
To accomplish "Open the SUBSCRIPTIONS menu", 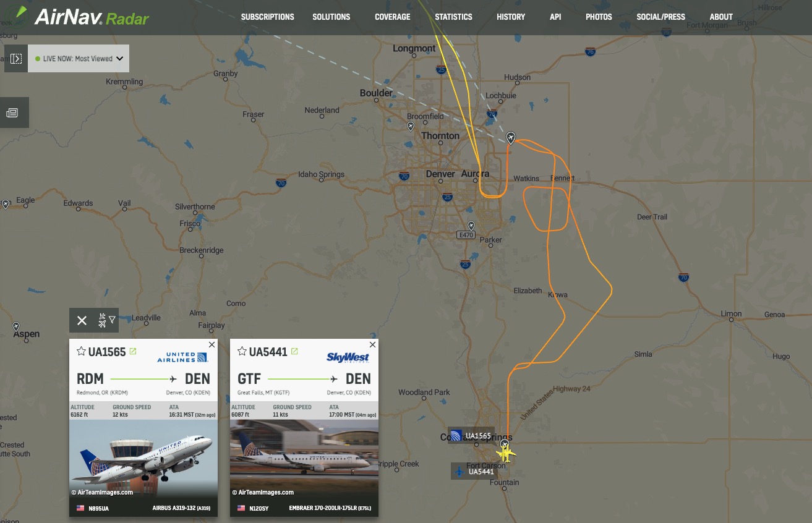I will [x=268, y=17].
